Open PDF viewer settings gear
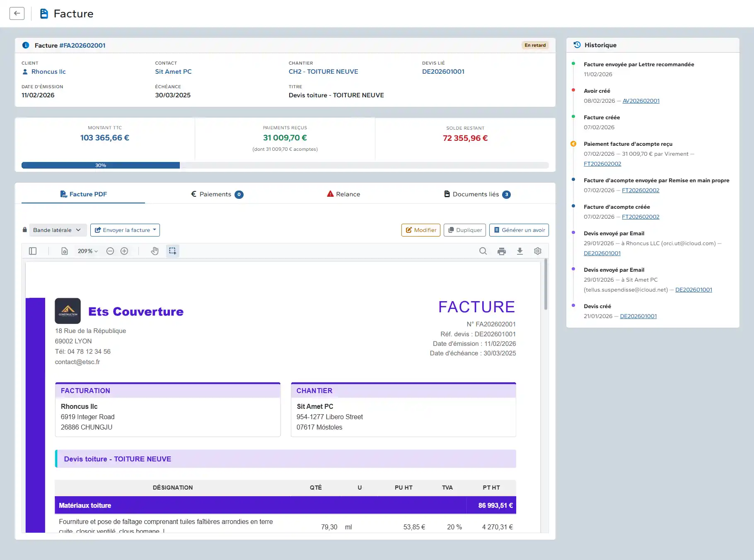Viewport: 754px width, 560px height. tap(538, 251)
